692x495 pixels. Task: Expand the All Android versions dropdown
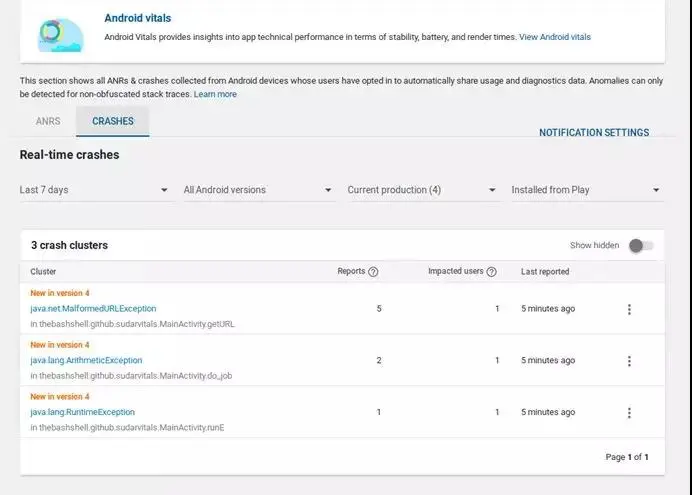point(258,190)
